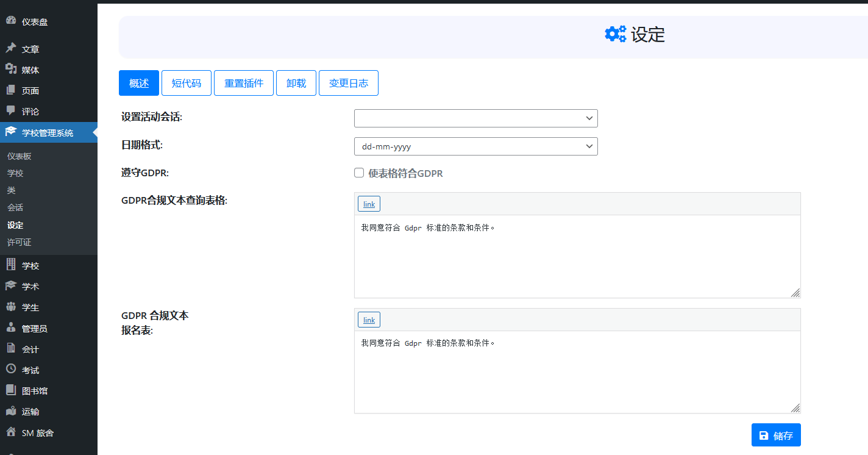Click the 文章 menu label
Viewport: 868px width, 455px height.
click(30, 49)
